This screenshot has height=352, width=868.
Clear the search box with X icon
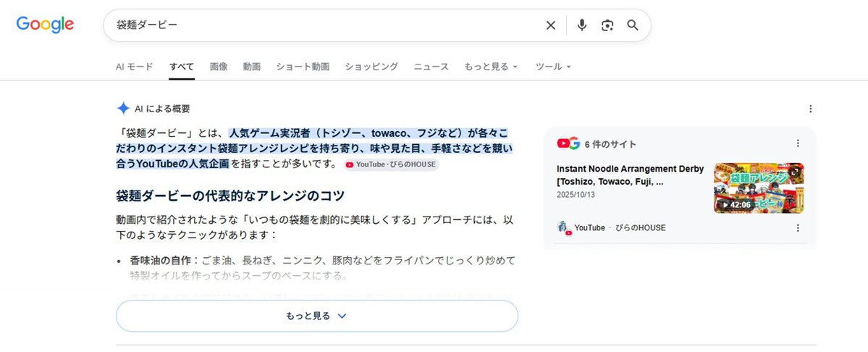click(x=551, y=25)
